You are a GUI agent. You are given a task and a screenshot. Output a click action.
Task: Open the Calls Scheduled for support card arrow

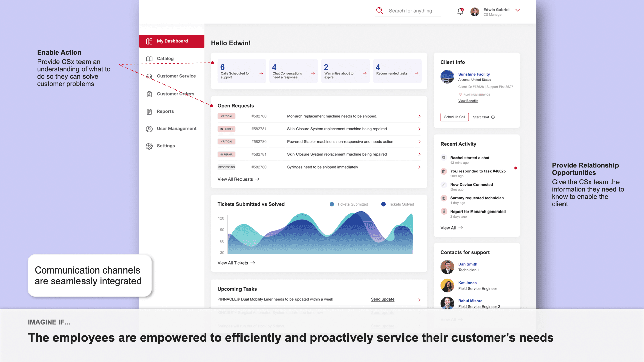261,73
